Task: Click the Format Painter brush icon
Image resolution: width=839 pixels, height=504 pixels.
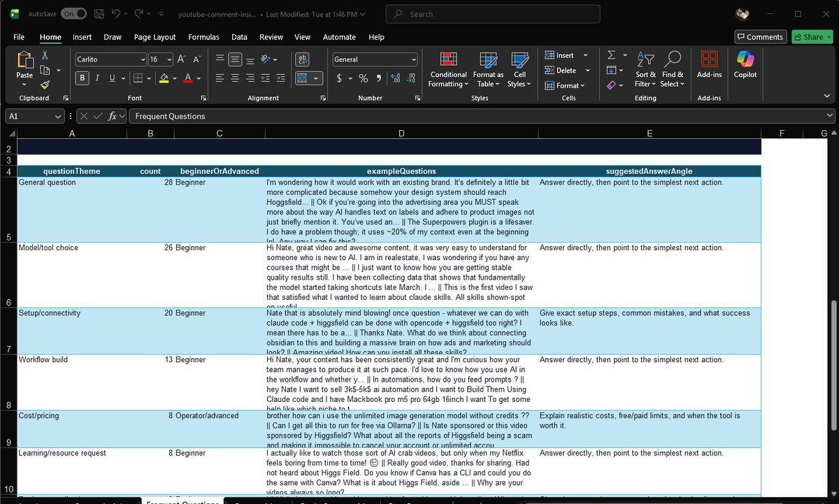Action: coord(45,85)
